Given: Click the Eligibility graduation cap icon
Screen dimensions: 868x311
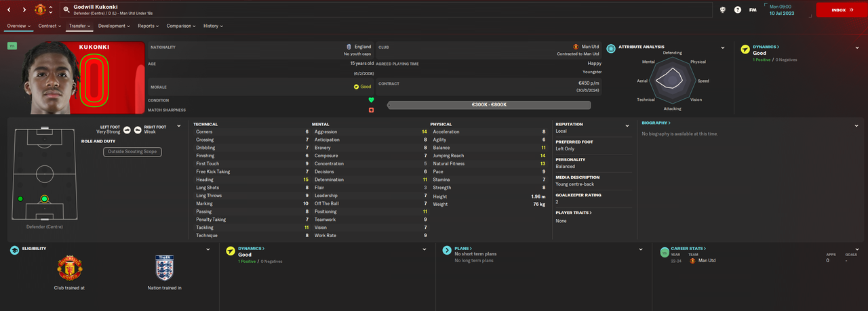Looking at the screenshot, I should point(15,250).
